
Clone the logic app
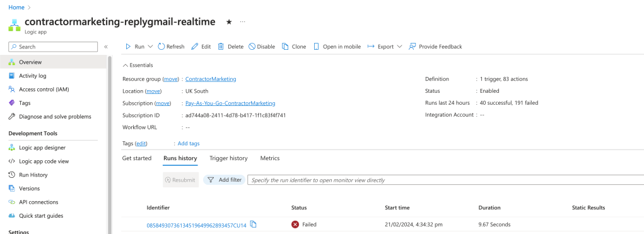[x=294, y=47]
